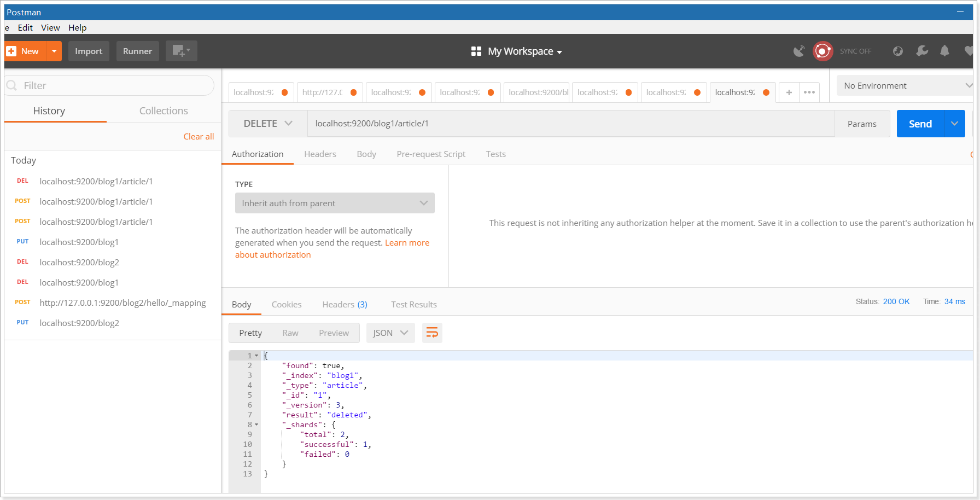Collapse line 1 fold arrow in JSON
Image resolution: width=980 pixels, height=500 pixels.
tap(256, 356)
